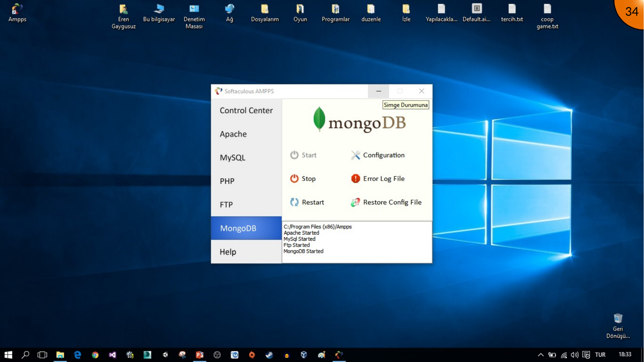Viewport: 644px width, 362px height.
Task: Select the Oyun desktop folder
Action: (300, 13)
